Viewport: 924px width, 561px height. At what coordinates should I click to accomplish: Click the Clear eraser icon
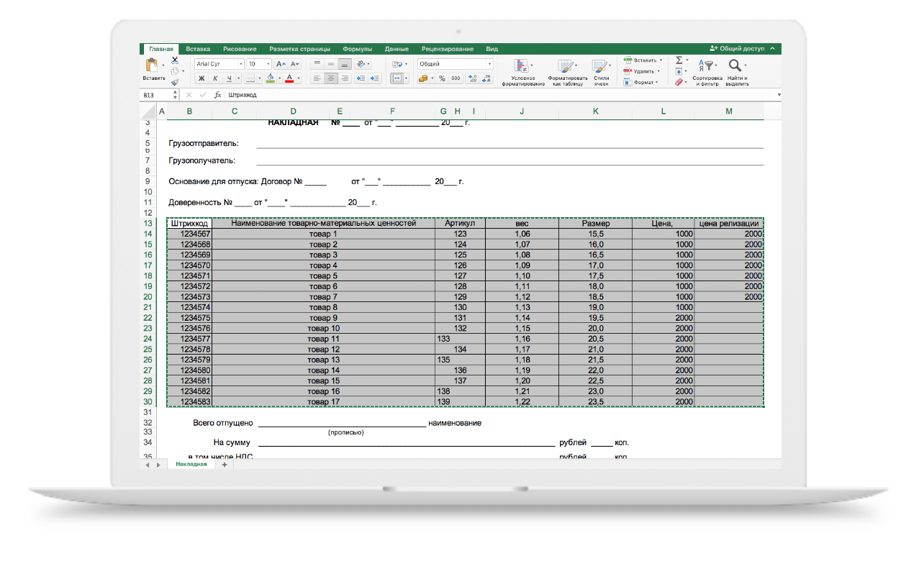[x=679, y=82]
